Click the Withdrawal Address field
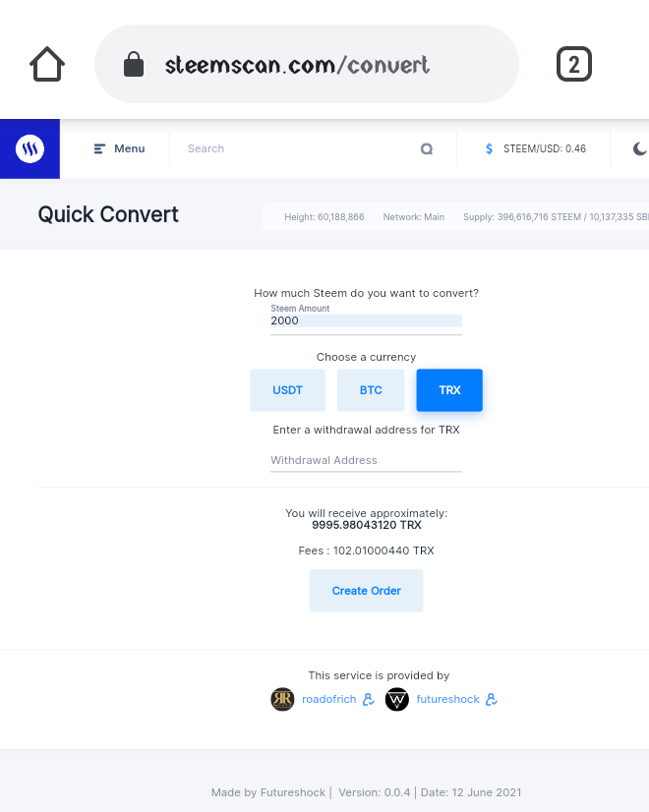This screenshot has width=649, height=812. [x=366, y=460]
